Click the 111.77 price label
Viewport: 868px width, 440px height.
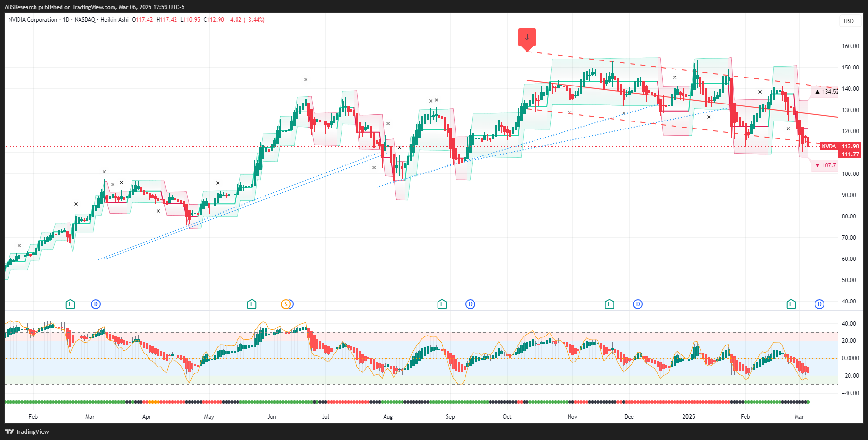coord(850,155)
